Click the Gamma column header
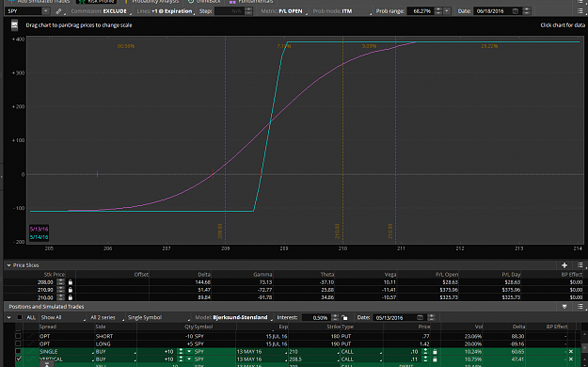This screenshot has height=367, width=588. click(262, 275)
